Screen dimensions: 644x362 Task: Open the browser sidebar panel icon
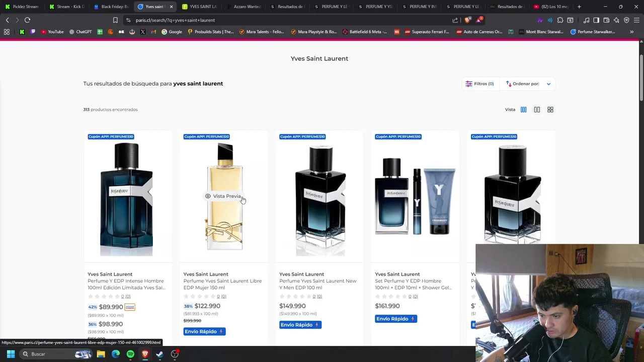pyautogui.click(x=596, y=20)
